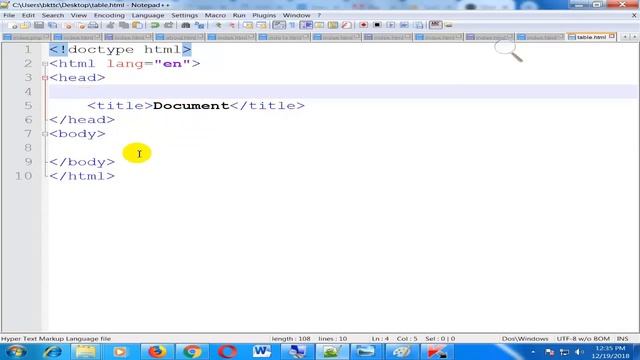Screen dimensions: 640x360
Task: Toggle Show All Characters pilcrow icon
Action: (x=292, y=25)
